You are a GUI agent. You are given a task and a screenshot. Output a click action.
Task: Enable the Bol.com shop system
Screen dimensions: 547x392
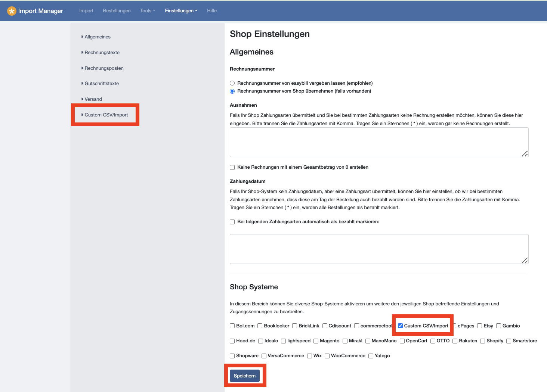(232, 326)
